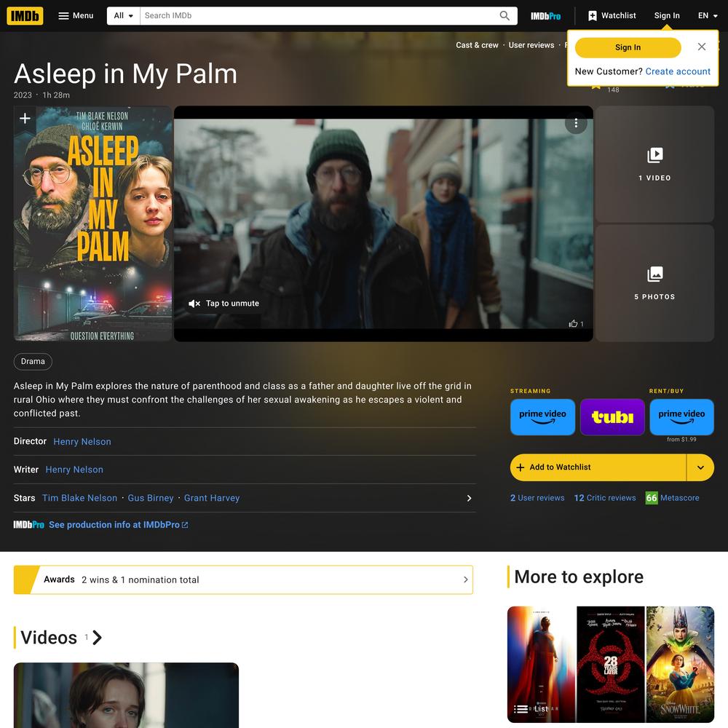Unmute the trailer via Tap to unmute
This screenshot has width=728, height=728.
pos(223,304)
